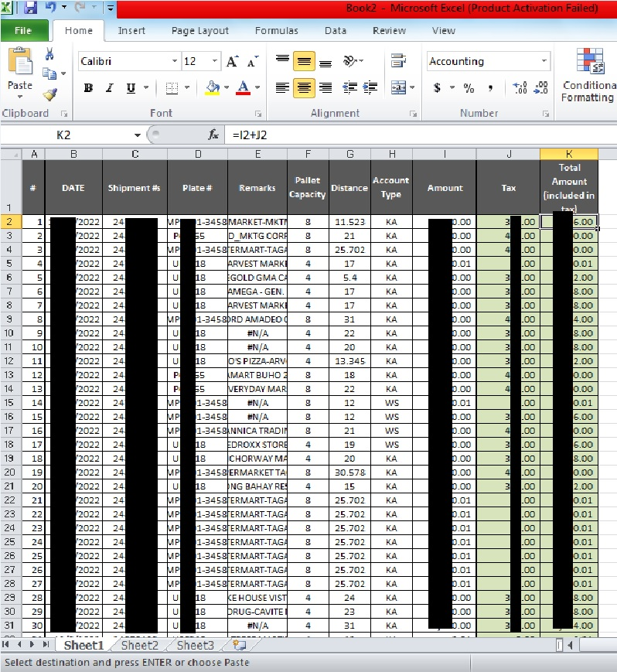Toggle Underline formatting

pyautogui.click(x=131, y=88)
